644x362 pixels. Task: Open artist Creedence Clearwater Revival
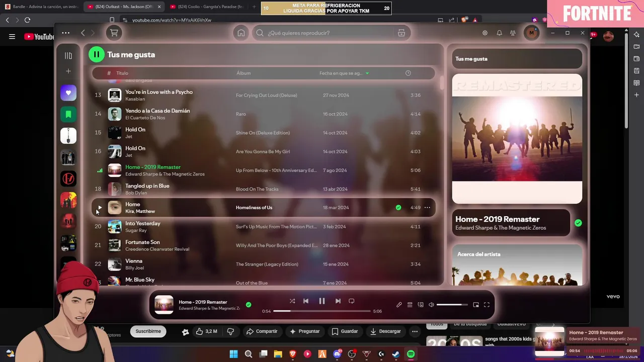tap(157, 249)
